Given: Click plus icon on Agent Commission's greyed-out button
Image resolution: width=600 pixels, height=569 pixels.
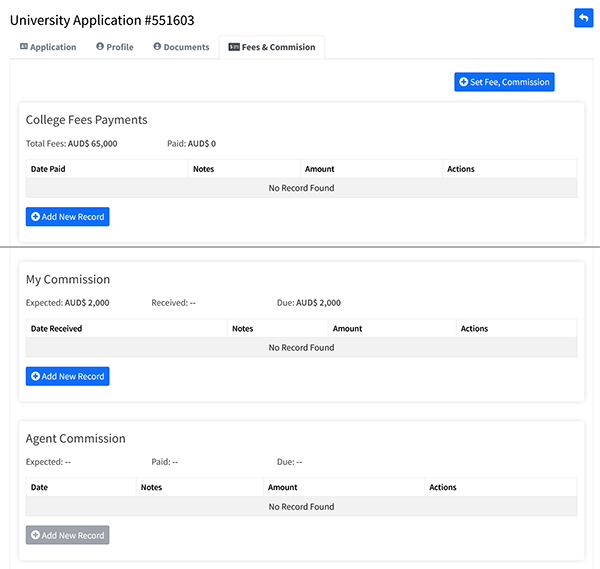Looking at the screenshot, I should tap(36, 536).
